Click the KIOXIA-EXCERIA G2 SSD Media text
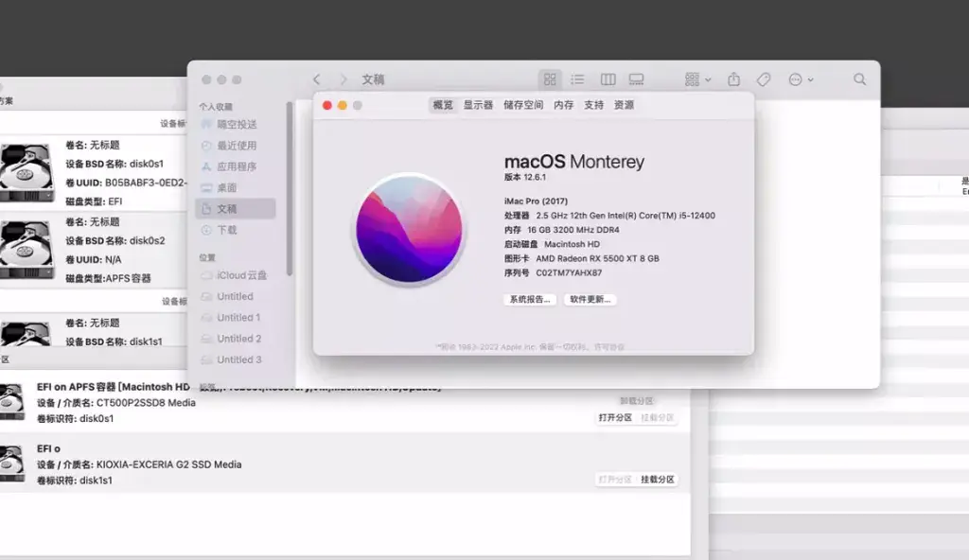Viewport: 969px width, 560px height. pos(168,464)
